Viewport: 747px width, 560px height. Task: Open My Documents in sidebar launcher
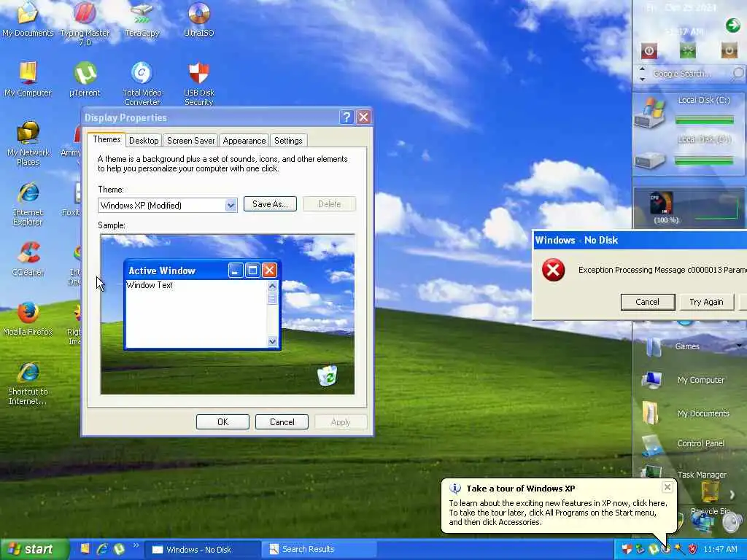tap(686, 413)
